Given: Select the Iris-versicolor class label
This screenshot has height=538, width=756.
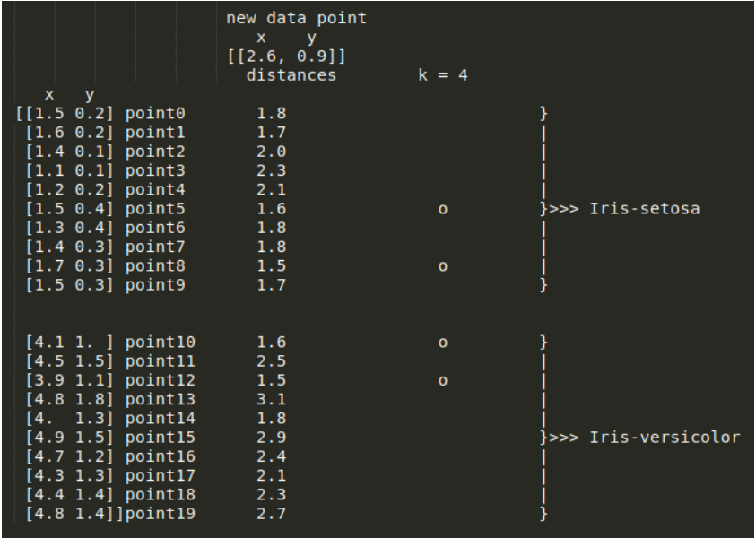Looking at the screenshot, I should pos(665,438).
